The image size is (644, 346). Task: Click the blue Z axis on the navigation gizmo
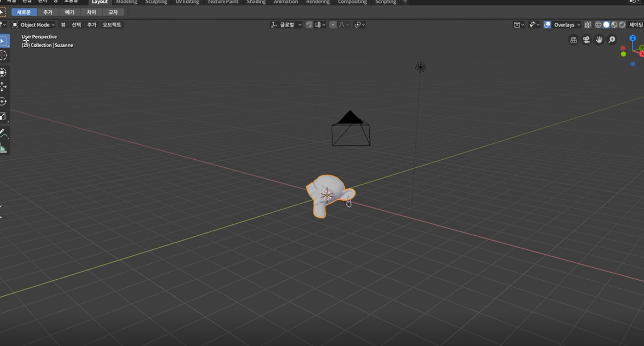(x=633, y=38)
